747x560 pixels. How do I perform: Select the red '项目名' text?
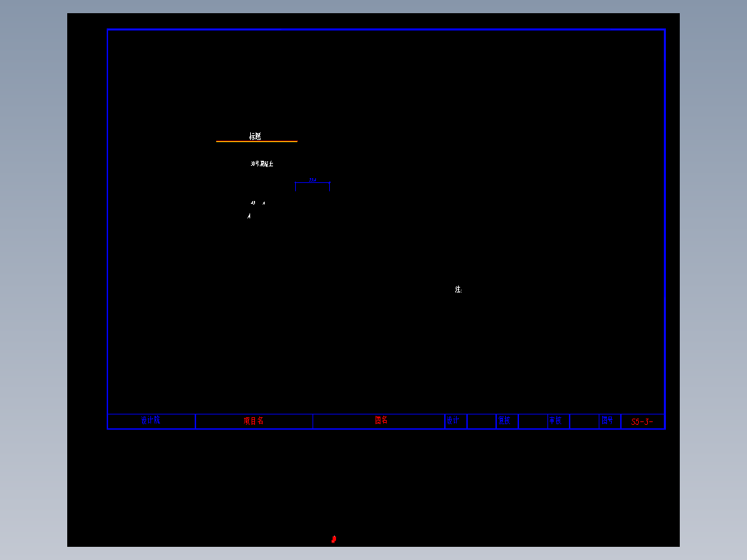pyautogui.click(x=254, y=421)
